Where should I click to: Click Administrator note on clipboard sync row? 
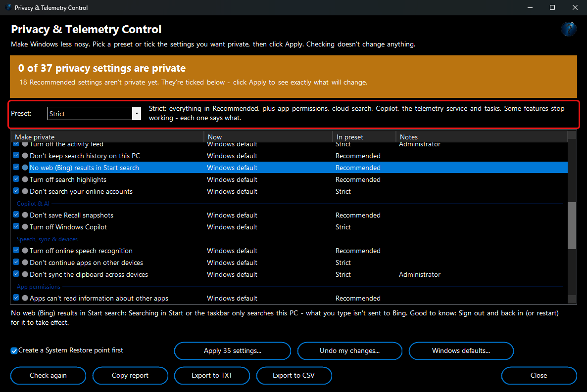[x=420, y=274]
